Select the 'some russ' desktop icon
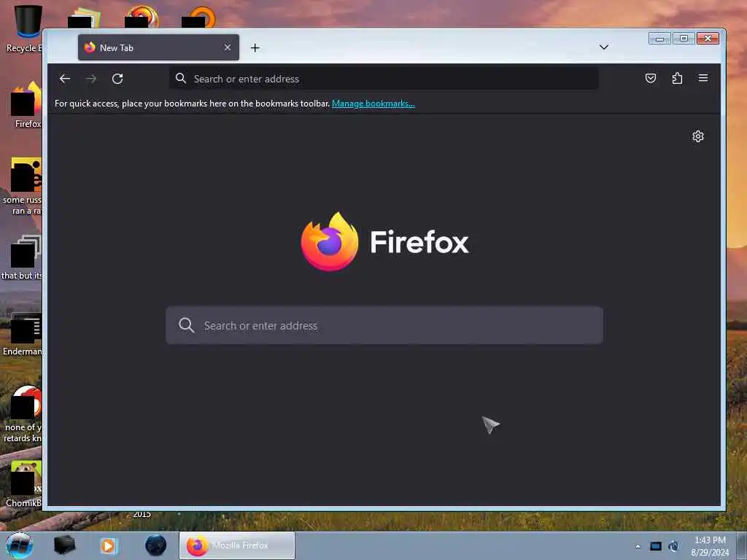 tap(23, 186)
